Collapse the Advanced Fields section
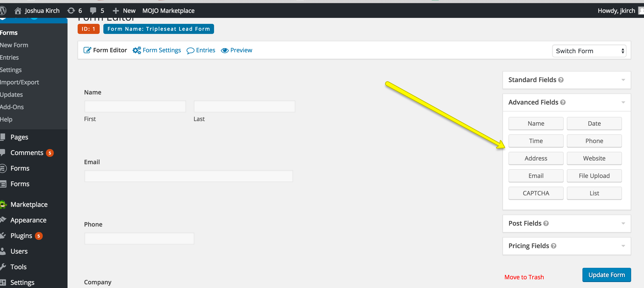 tap(623, 102)
